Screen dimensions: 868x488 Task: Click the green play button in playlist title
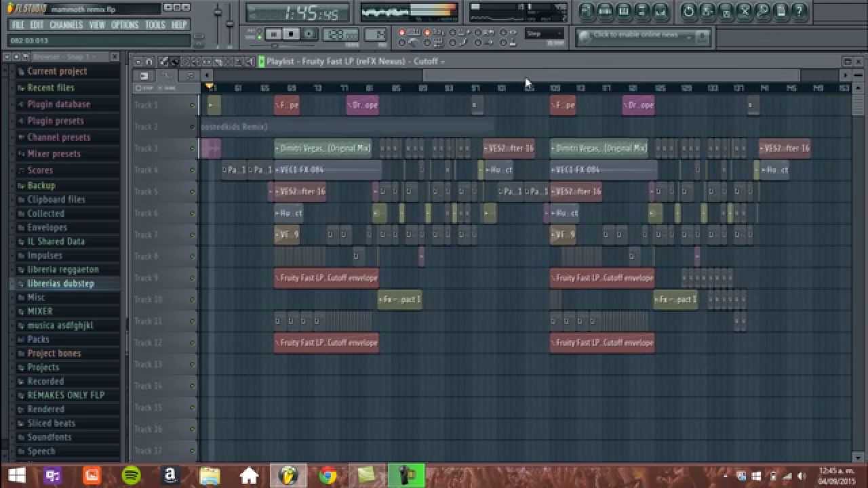(x=261, y=62)
